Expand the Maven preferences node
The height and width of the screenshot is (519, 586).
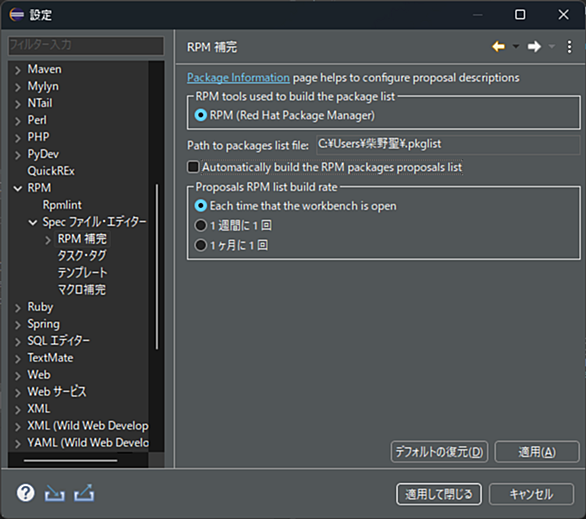18,70
